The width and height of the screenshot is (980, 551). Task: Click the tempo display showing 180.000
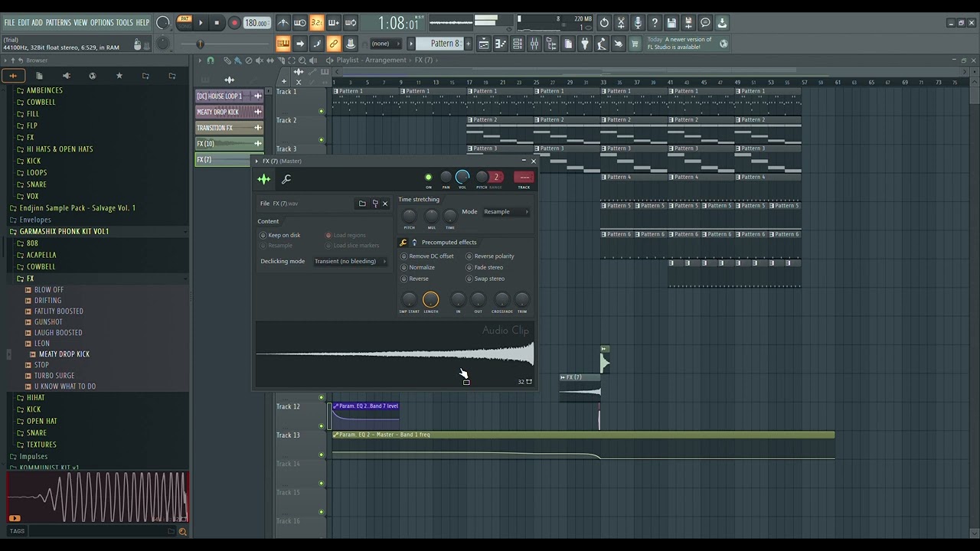(x=256, y=23)
